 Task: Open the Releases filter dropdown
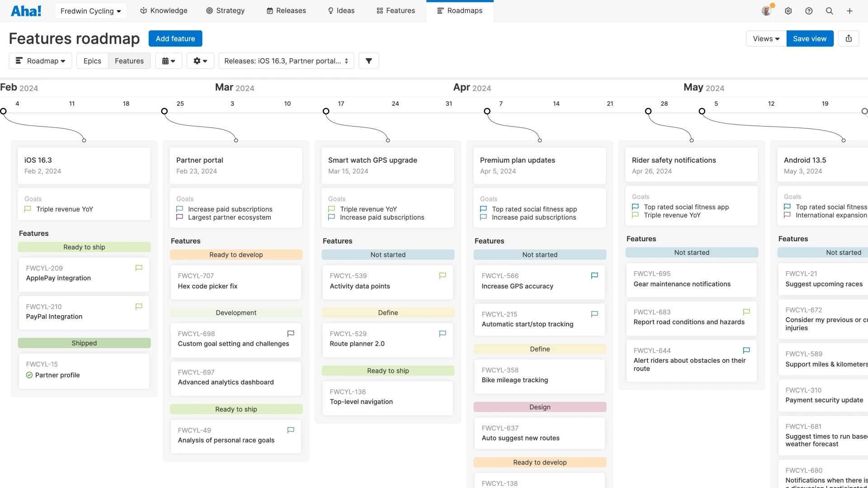286,61
